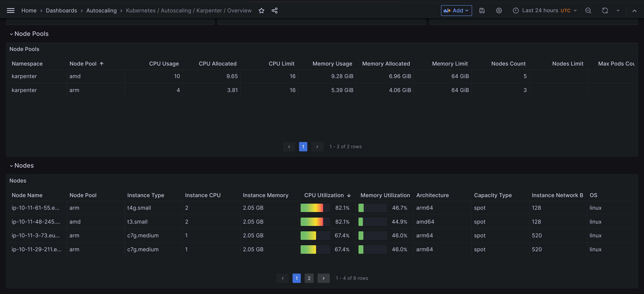This screenshot has width=644, height=294.
Task: Zoom out time range icon
Action: 588,11
